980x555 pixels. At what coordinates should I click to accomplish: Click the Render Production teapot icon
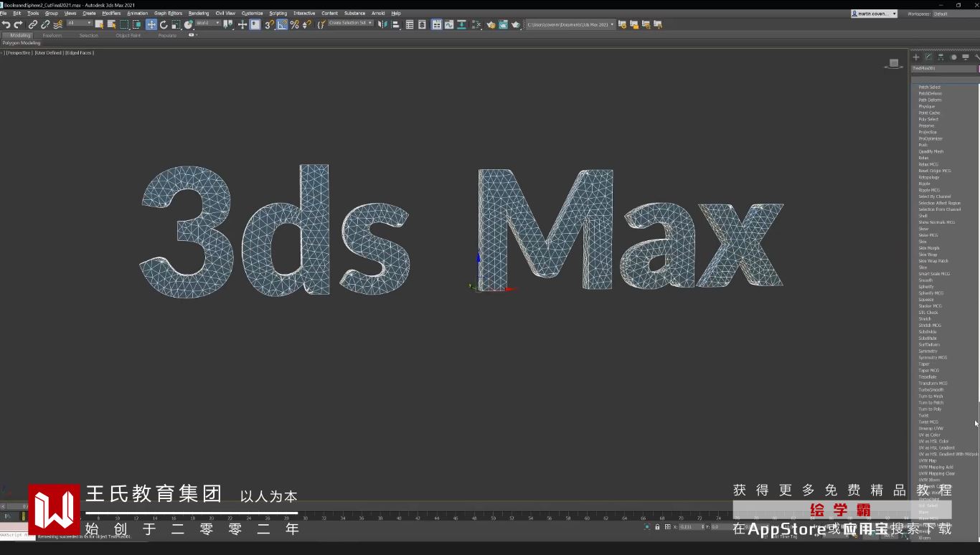coord(515,24)
